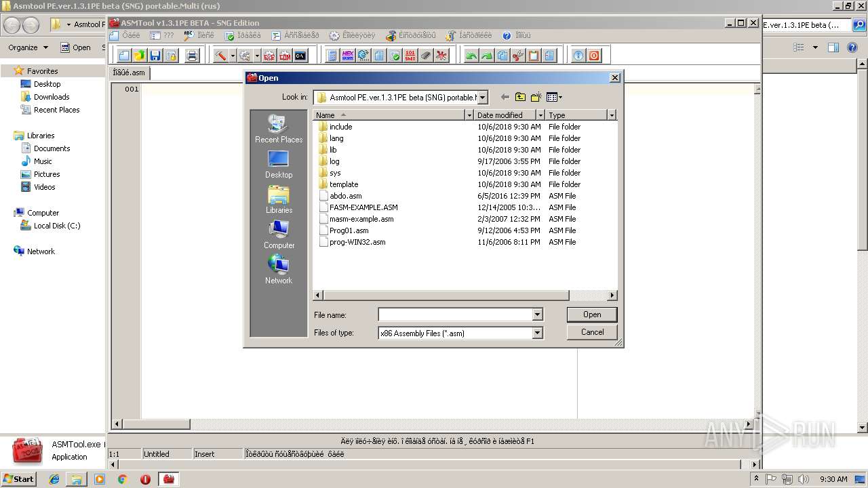Click the Create New Folder icon
868x488 pixels.
pos(536,98)
